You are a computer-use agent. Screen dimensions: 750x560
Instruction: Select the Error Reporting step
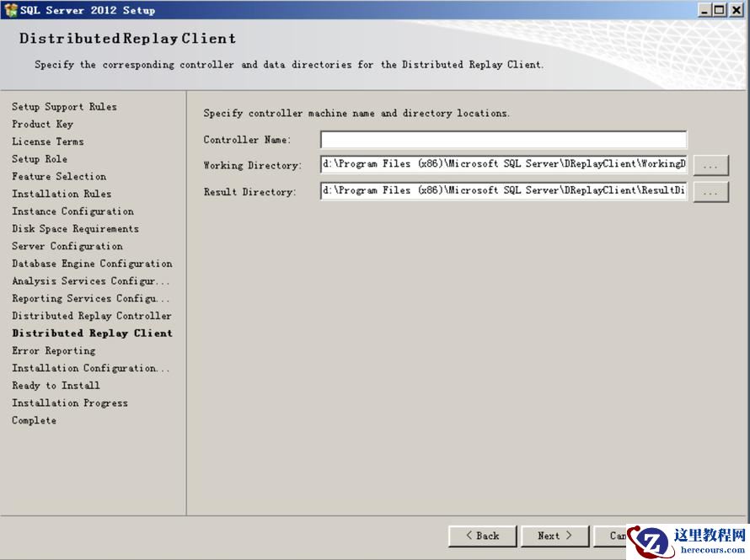pyautogui.click(x=54, y=350)
